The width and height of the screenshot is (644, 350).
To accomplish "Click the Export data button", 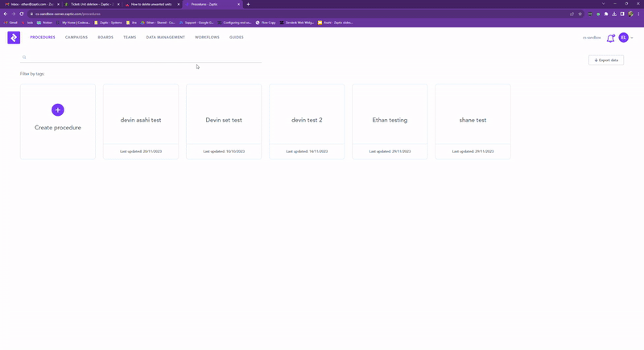I will [606, 60].
